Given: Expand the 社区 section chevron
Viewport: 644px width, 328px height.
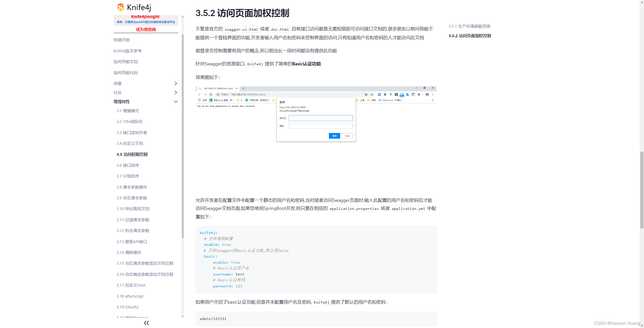Looking at the screenshot, I should point(176,92).
